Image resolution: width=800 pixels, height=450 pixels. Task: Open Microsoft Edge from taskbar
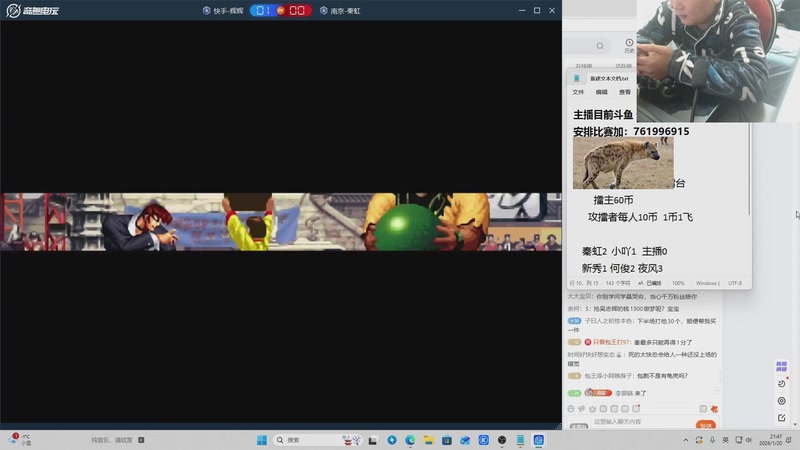[x=410, y=440]
